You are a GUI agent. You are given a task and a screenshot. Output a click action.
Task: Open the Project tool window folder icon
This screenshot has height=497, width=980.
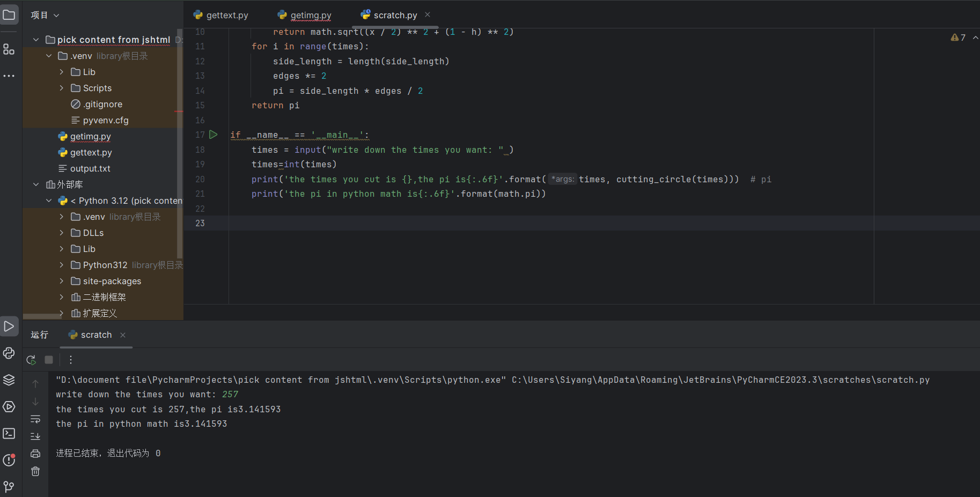click(9, 14)
